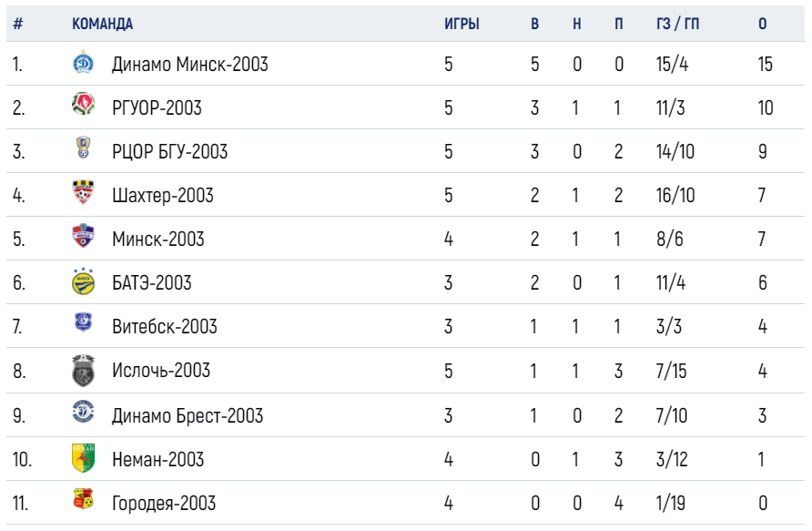
Task: Sort by the КОМАНДА column header
Action: pyautogui.click(x=103, y=24)
